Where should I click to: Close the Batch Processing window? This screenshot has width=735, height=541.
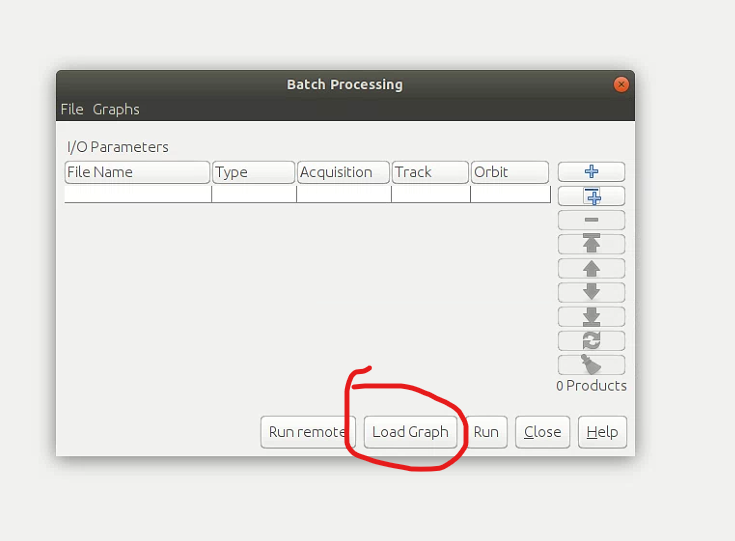[621, 84]
